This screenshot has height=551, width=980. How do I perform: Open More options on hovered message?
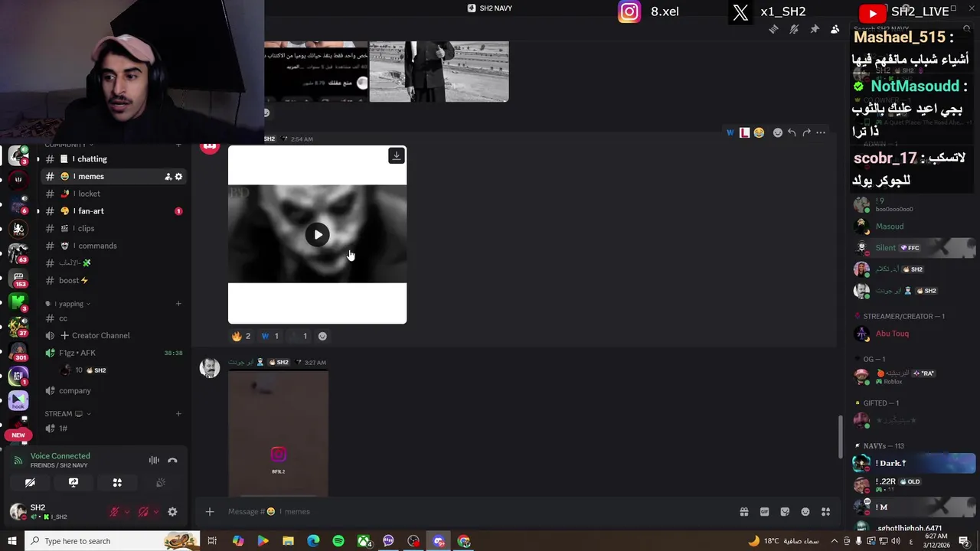tap(821, 132)
